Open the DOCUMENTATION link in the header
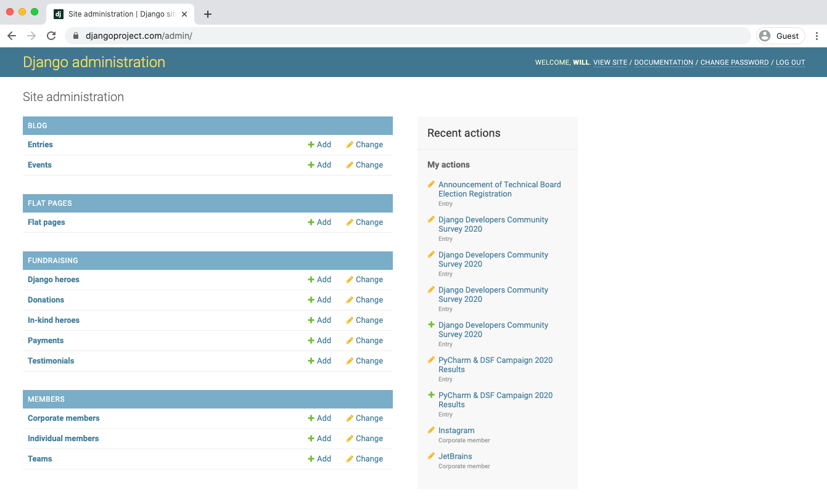This screenshot has width=827, height=504. click(664, 63)
